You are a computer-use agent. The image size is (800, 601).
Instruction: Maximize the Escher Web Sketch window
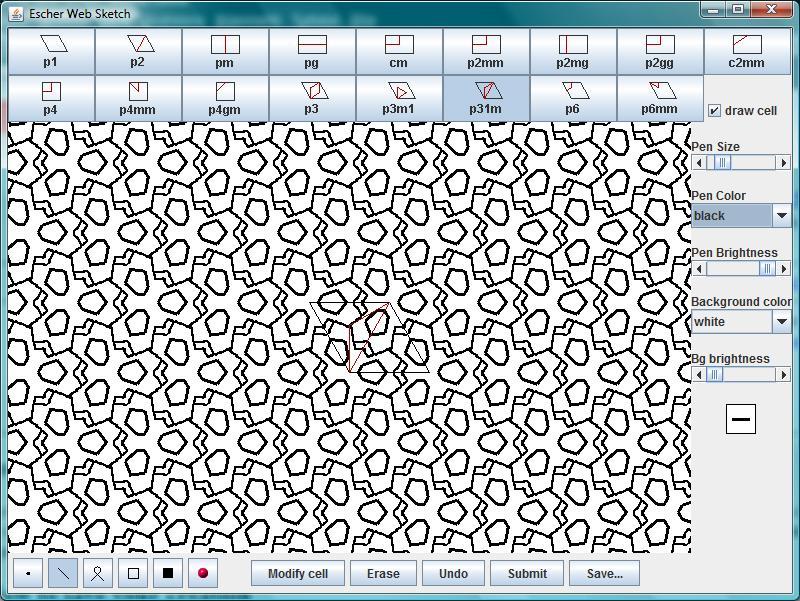[x=738, y=9]
